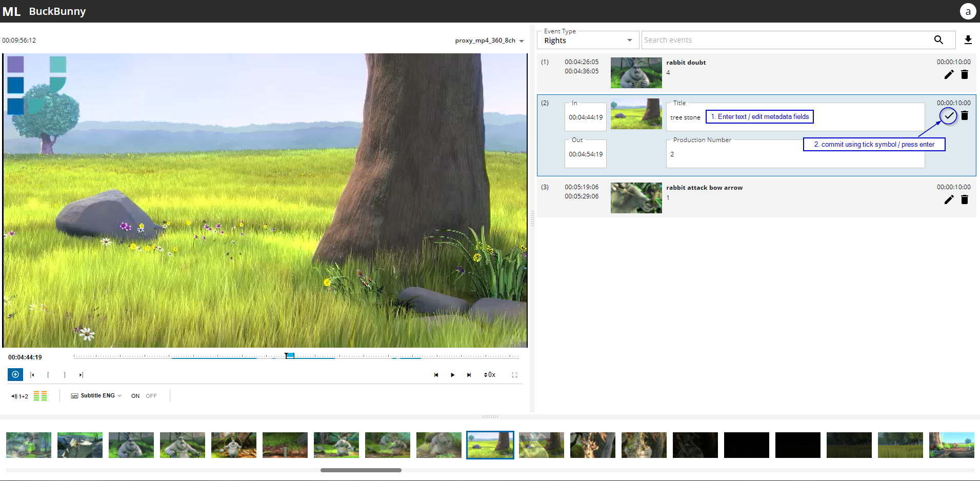Turn subtitles OFF
The width and height of the screenshot is (980, 481).
[x=151, y=396]
